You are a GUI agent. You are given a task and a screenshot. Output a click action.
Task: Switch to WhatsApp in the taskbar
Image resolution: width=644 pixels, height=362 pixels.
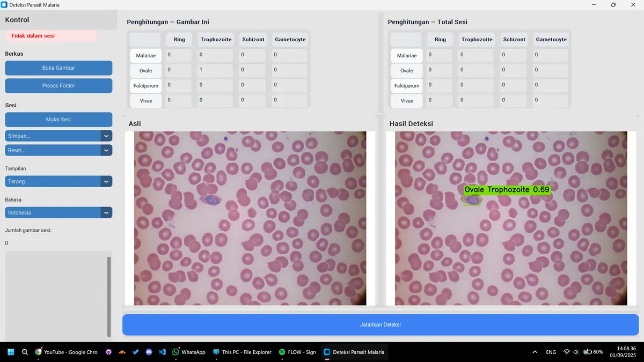(189, 352)
